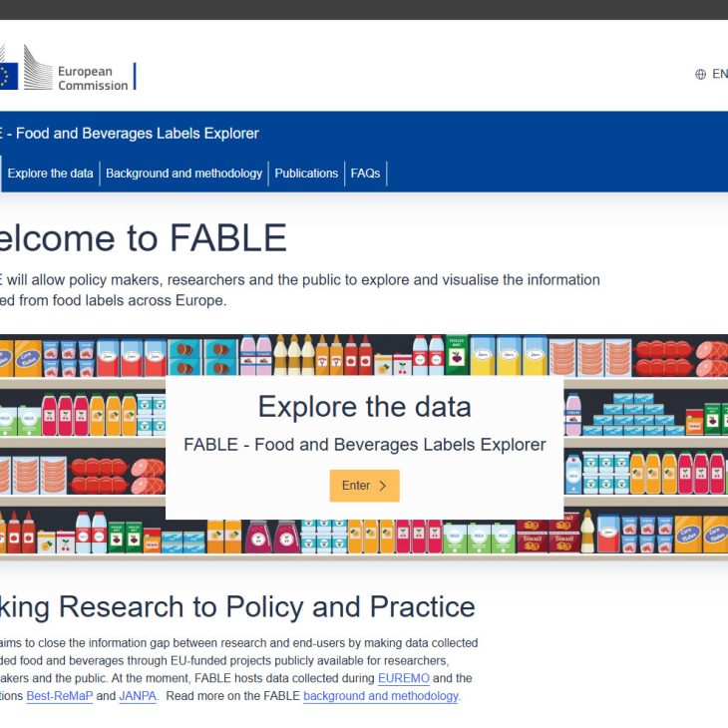
Task: Open Explore the data menu item
Action: click(x=50, y=174)
